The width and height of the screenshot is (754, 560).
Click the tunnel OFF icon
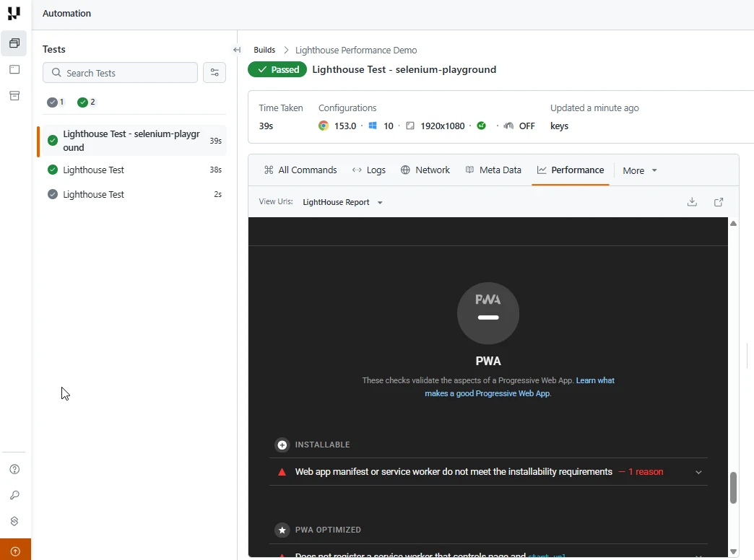pos(508,126)
